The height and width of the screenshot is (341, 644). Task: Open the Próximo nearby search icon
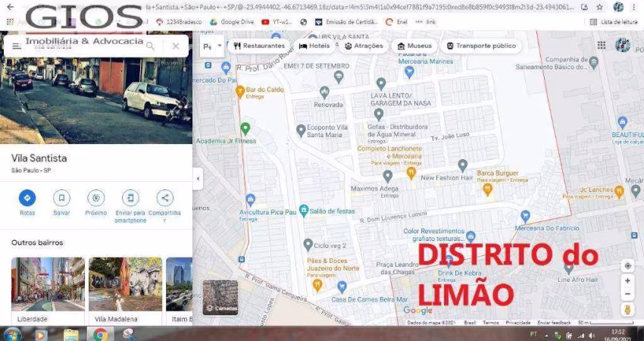(x=96, y=198)
